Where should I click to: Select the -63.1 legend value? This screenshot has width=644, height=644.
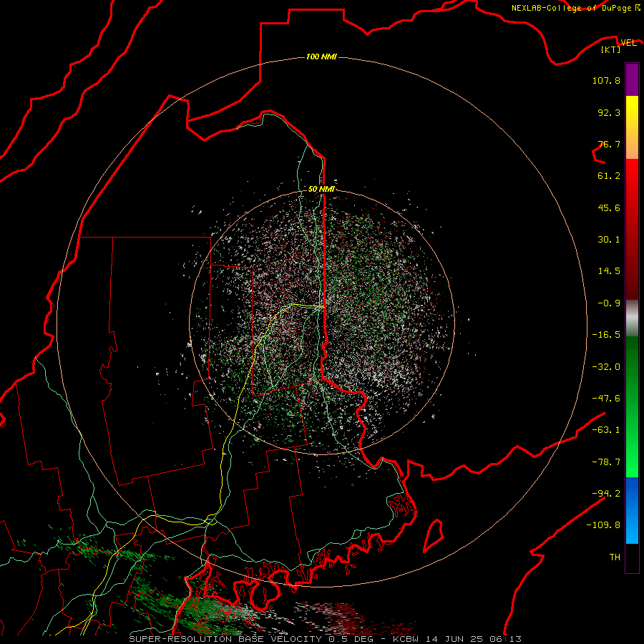[x=606, y=430]
